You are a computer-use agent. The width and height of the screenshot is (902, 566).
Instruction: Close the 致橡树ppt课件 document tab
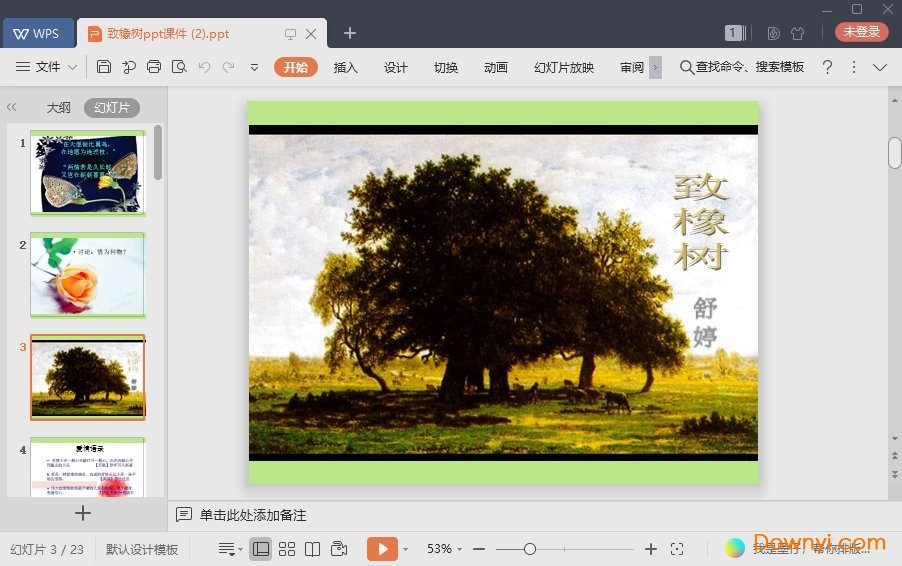click(311, 34)
